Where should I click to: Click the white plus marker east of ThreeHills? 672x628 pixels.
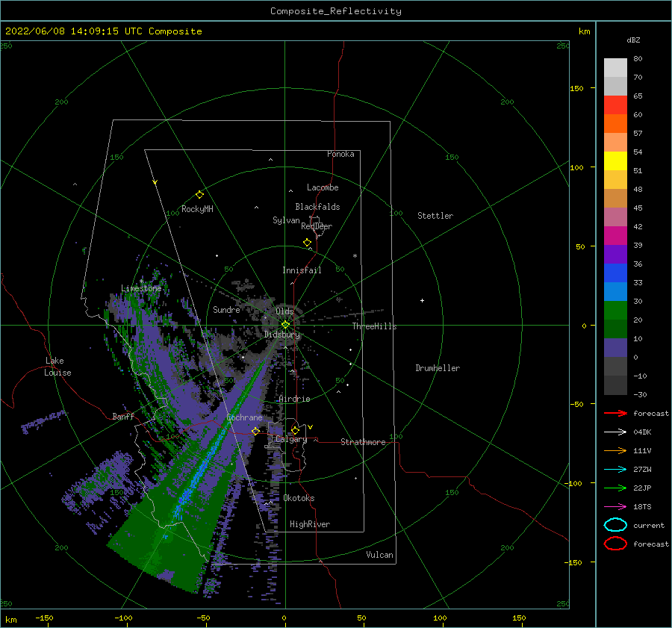tap(422, 300)
